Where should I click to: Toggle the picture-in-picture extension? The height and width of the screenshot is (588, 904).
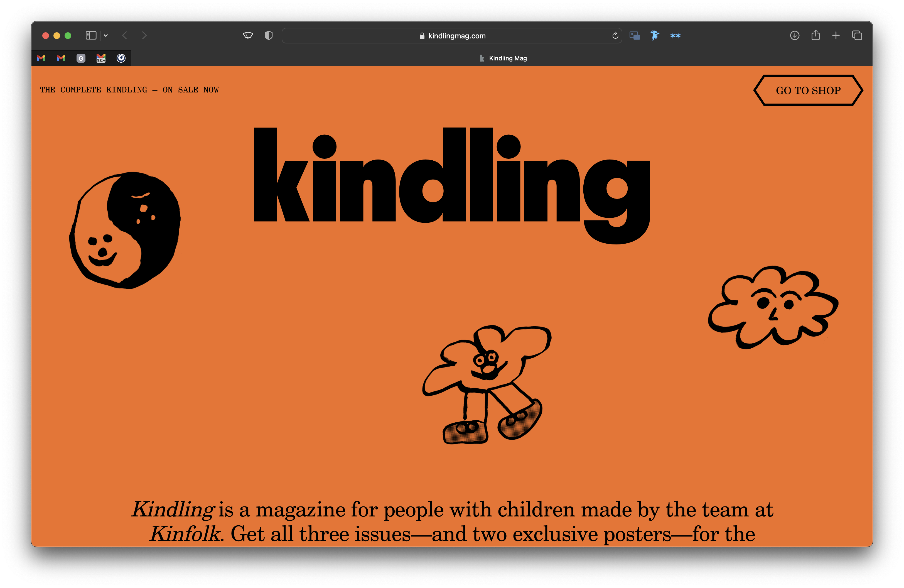coord(634,36)
